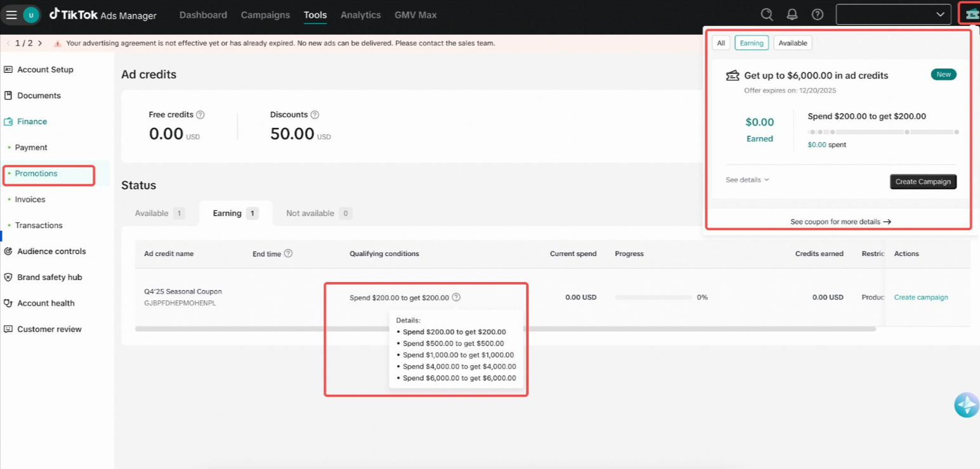Click the Create Campaign black button
Screen dimensions: 980x469
coord(923,182)
